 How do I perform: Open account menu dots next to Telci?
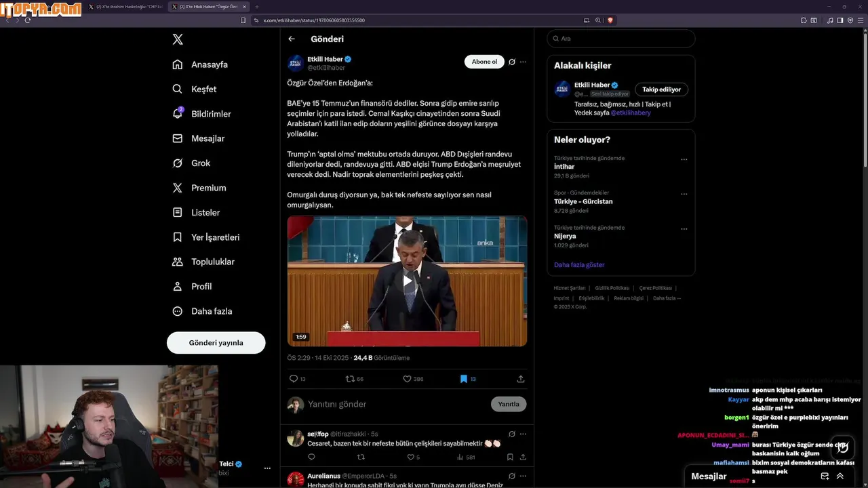coord(267,468)
